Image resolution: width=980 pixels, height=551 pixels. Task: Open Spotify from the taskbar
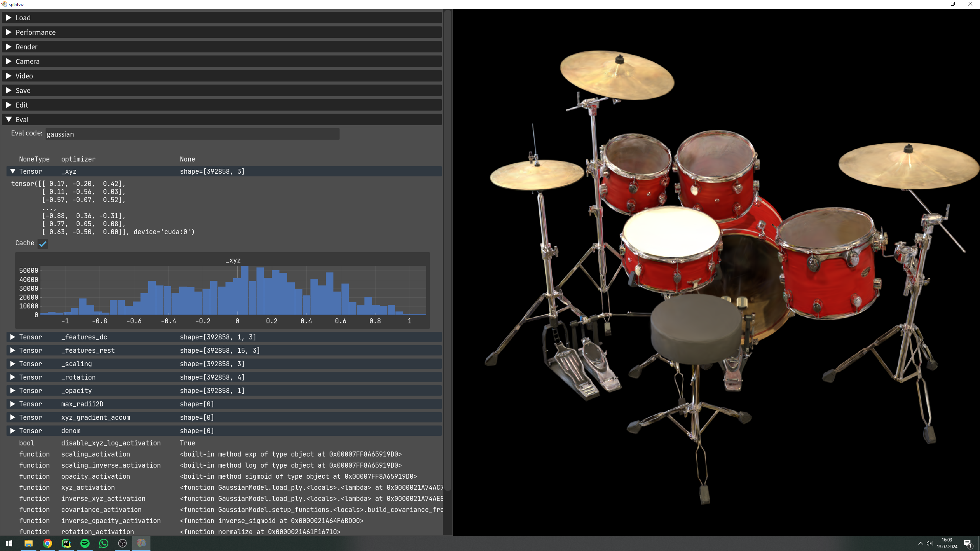[85, 543]
